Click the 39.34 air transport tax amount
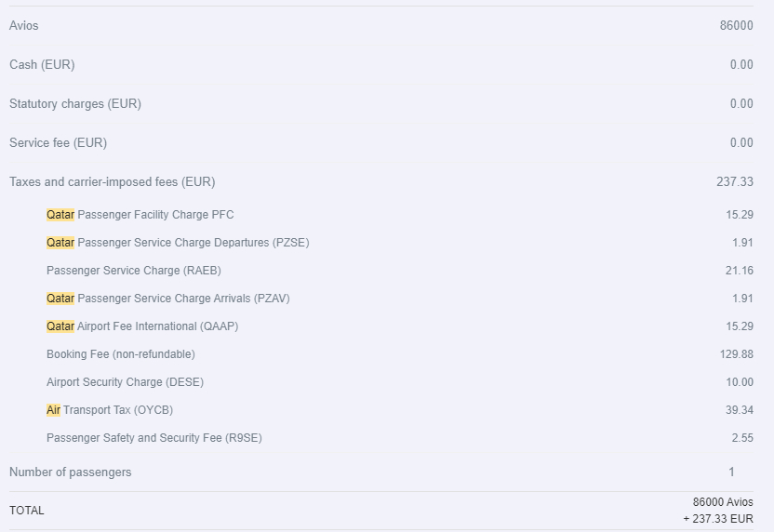Image resolution: width=774 pixels, height=532 pixels. (x=739, y=410)
